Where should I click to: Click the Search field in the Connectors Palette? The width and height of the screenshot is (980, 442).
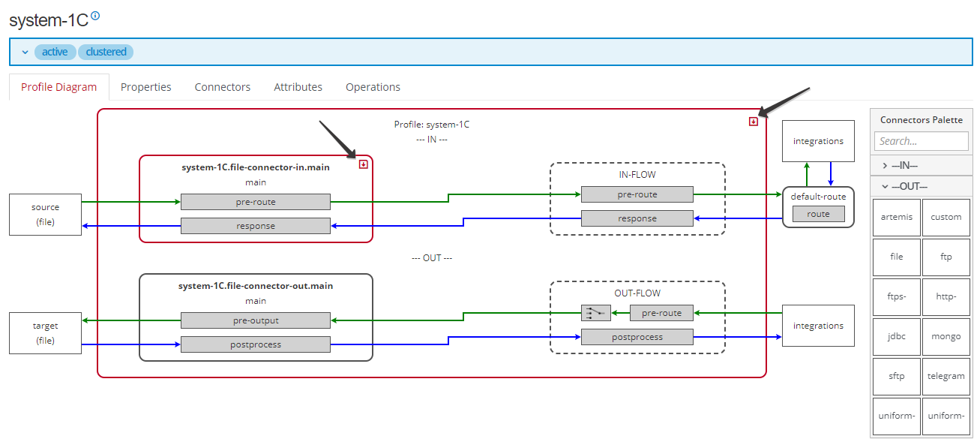click(x=921, y=141)
